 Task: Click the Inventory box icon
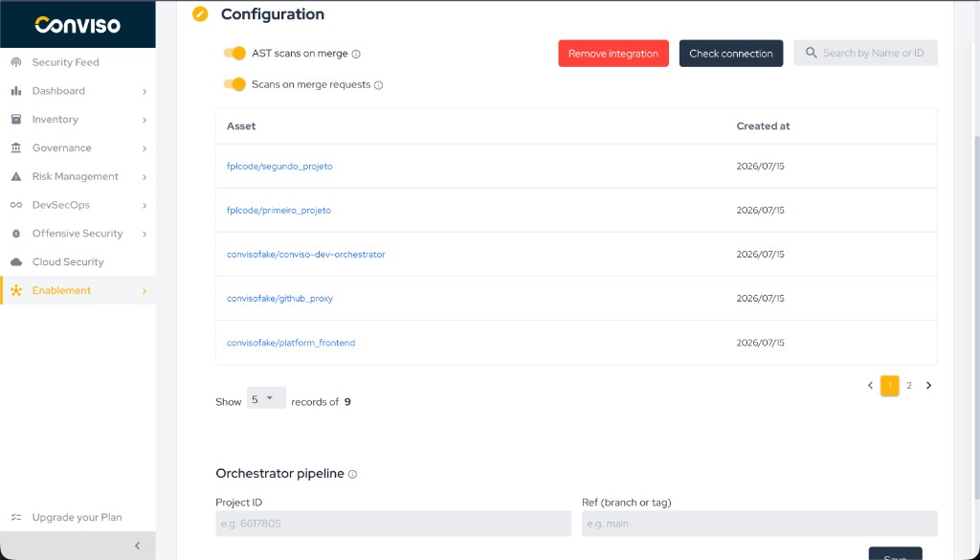(16, 120)
